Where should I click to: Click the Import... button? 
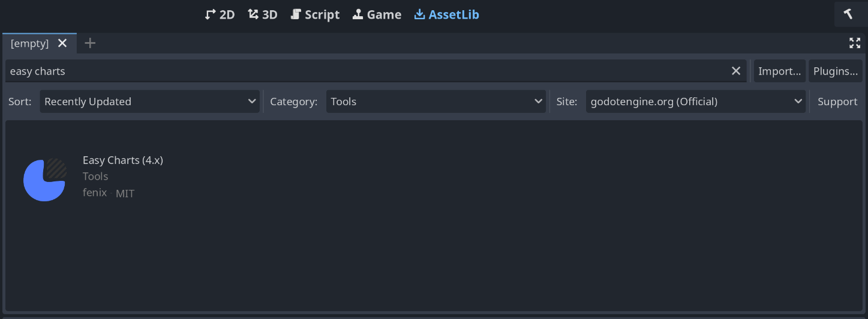pyautogui.click(x=779, y=71)
